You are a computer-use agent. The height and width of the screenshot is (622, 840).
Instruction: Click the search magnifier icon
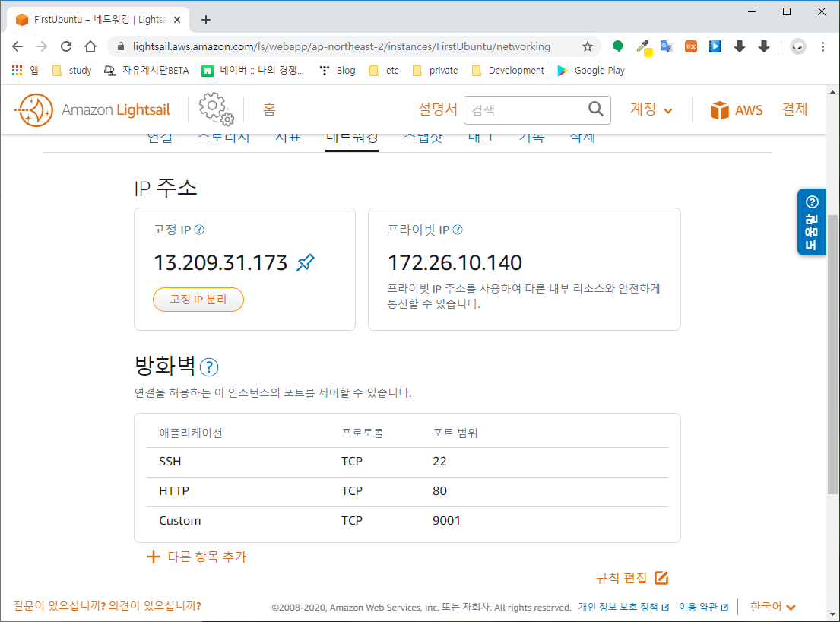point(596,109)
